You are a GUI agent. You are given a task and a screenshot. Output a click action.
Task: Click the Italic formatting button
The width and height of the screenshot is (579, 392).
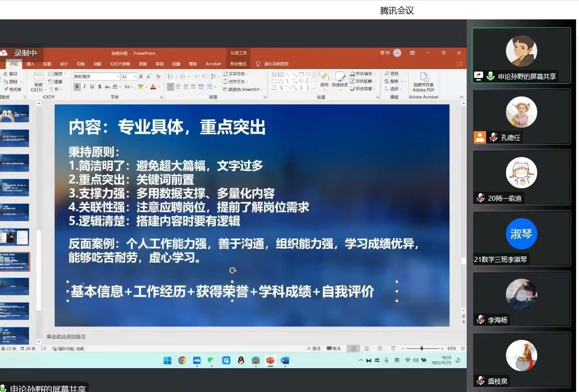[84, 86]
